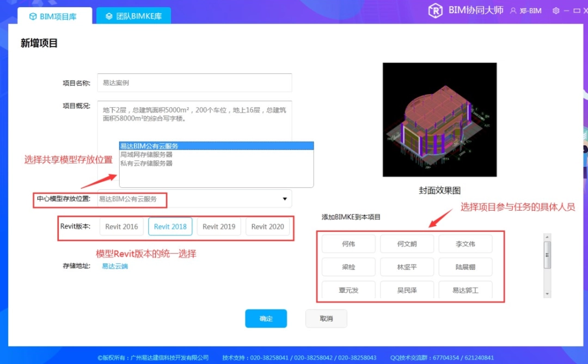The image size is (588, 364).
Task: Select Revit 2016 version
Action: click(x=121, y=227)
